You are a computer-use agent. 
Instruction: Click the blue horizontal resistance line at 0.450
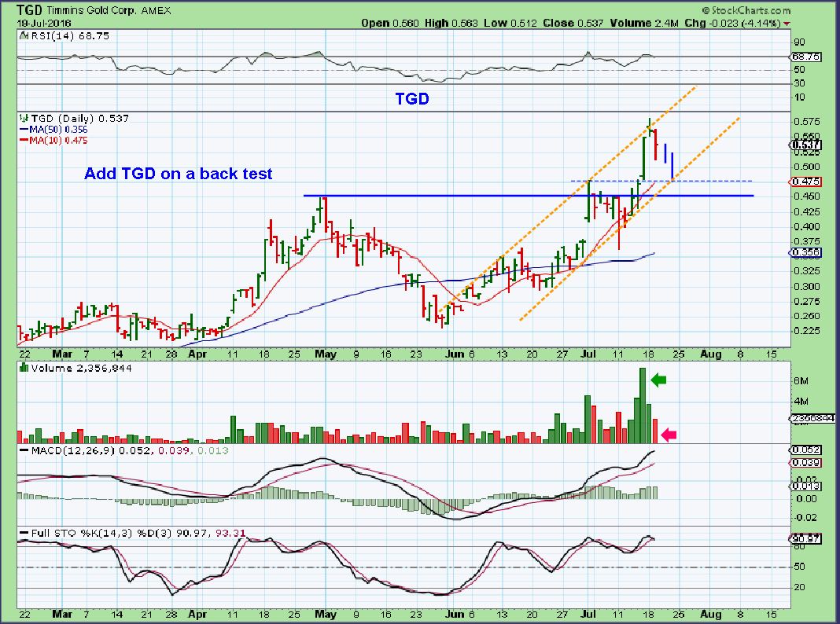click(529, 196)
